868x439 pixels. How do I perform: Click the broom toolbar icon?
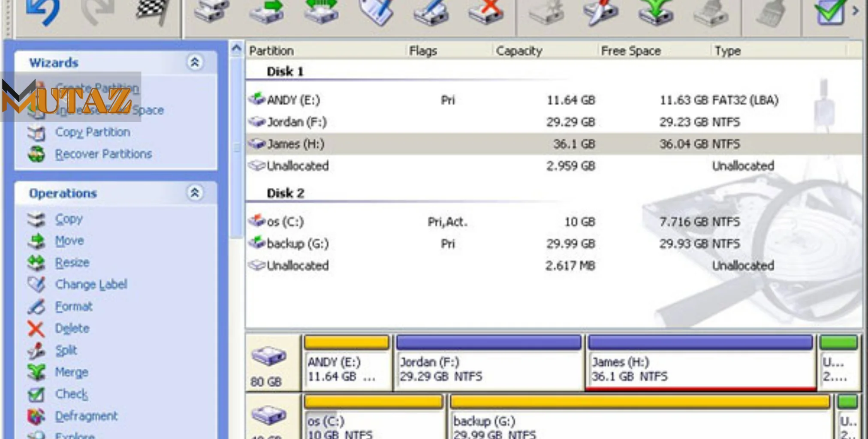[x=770, y=13]
